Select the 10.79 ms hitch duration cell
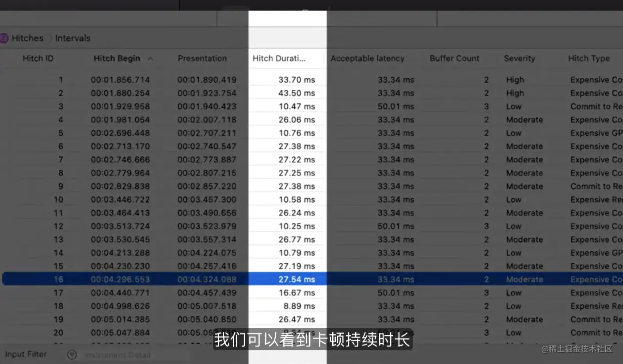This screenshot has width=623, height=364. (x=296, y=253)
